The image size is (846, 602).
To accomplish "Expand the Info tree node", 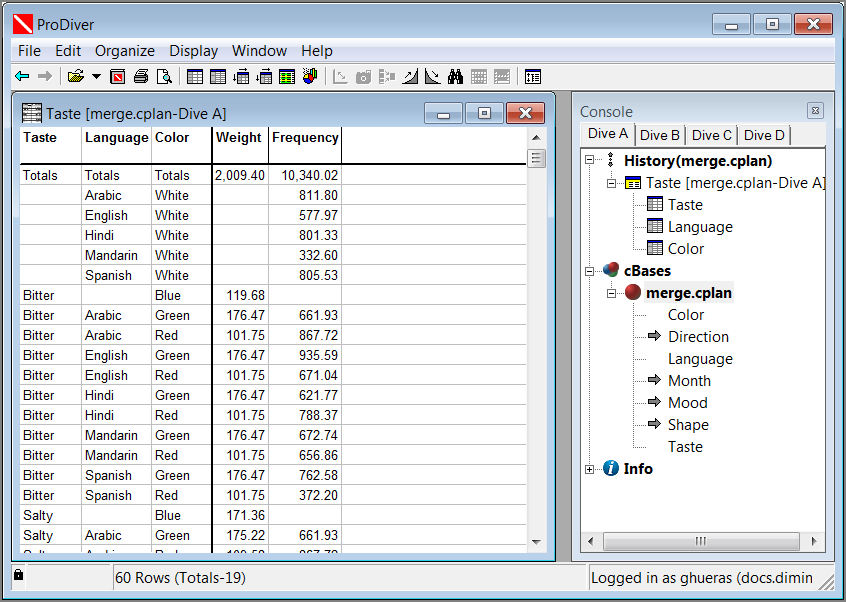I will coord(589,468).
